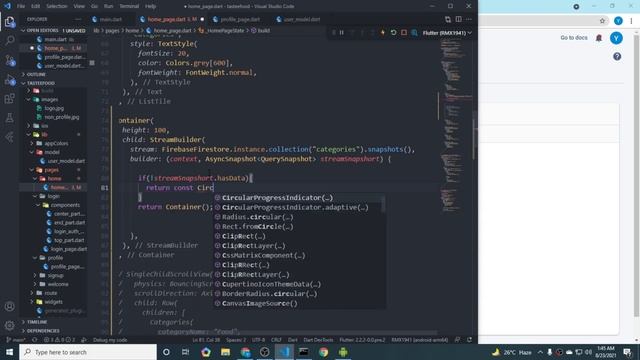
Task: Click the git branch status bar item
Action: 16,340
